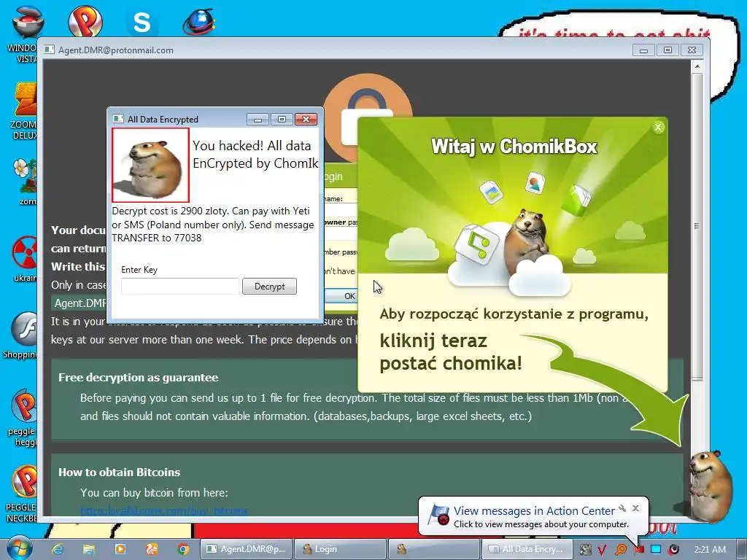Screen dimensions: 747x560
Task: Open View messages in Action Center
Action: 534,510
